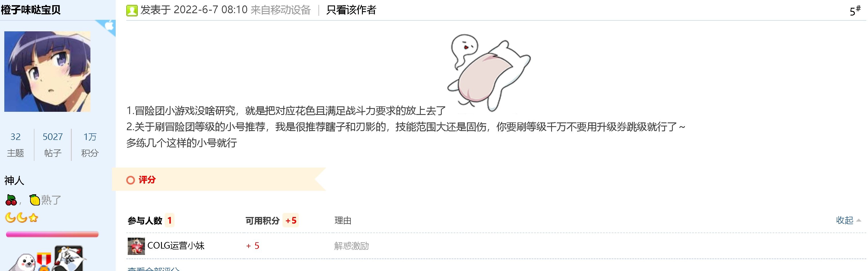The width and height of the screenshot is (868, 271).
Task: Open 橙子味哒宝贝's anime avatar
Action: point(47,72)
